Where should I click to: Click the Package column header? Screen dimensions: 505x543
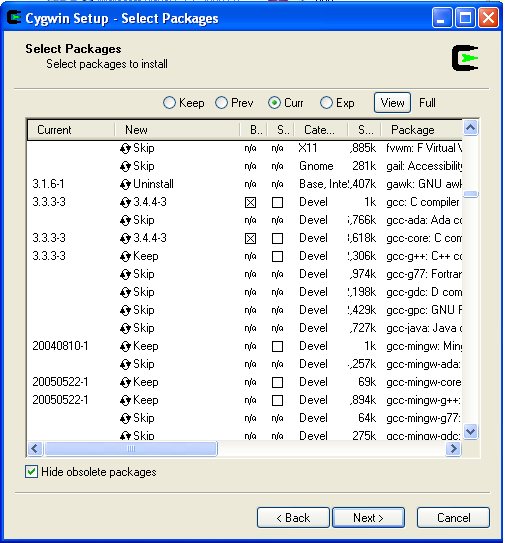[422, 130]
